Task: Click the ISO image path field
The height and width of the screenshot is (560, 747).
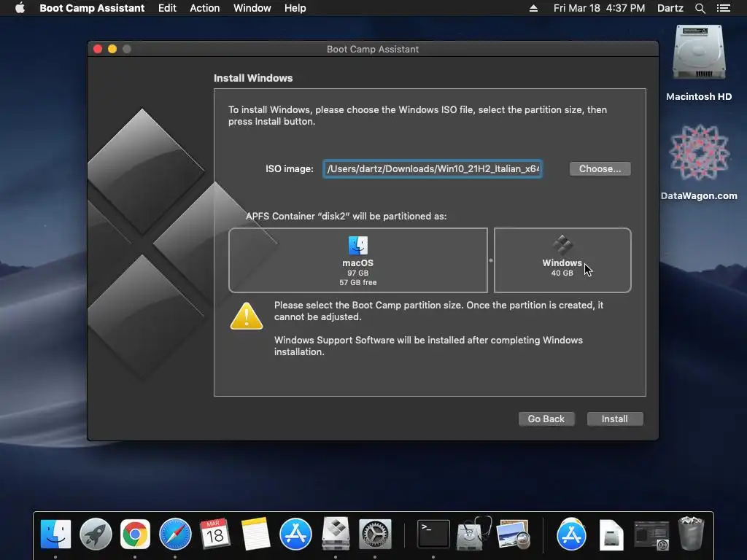Action: (432, 168)
